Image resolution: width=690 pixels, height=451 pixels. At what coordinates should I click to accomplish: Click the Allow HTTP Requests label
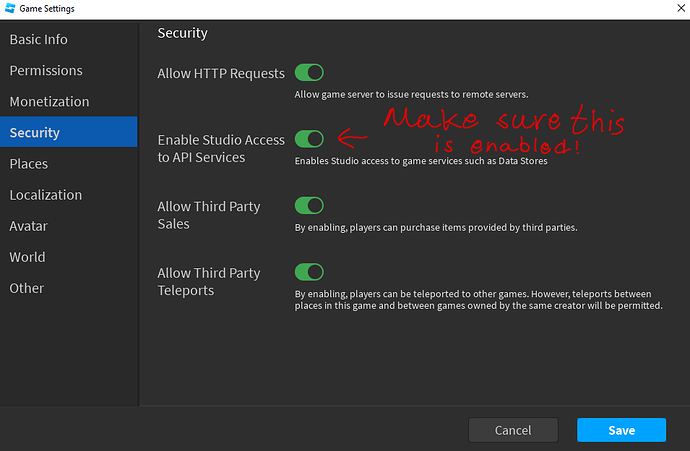[221, 73]
